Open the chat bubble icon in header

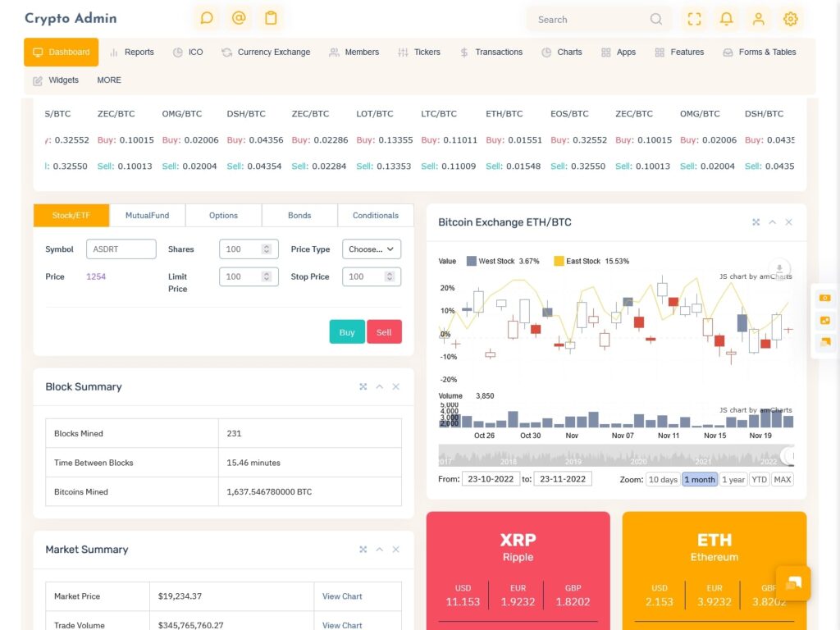(x=207, y=19)
